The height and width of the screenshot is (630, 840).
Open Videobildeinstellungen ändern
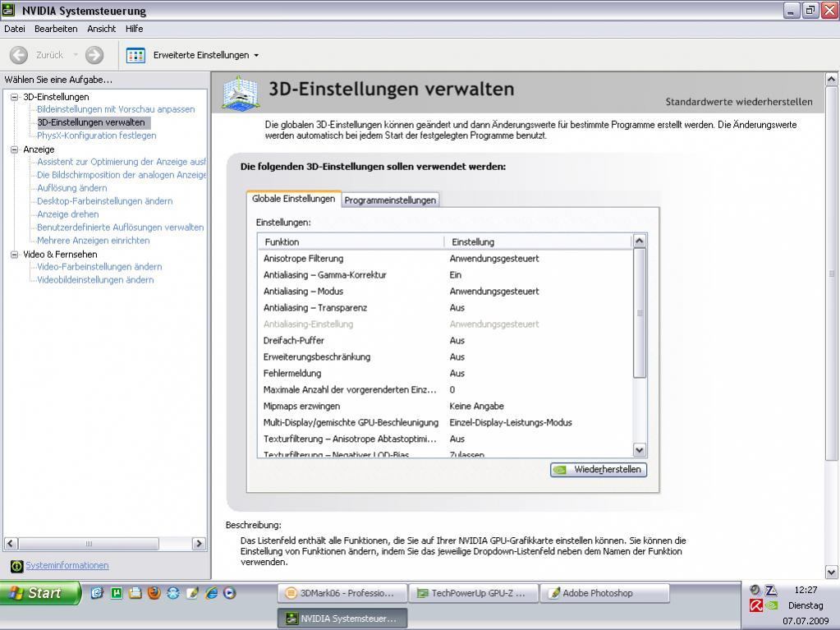click(94, 279)
